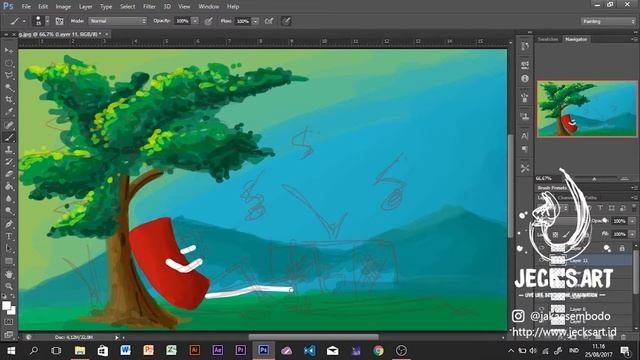Select the Paint Bucket tool
This screenshot has height=360, width=640.
click(9, 187)
